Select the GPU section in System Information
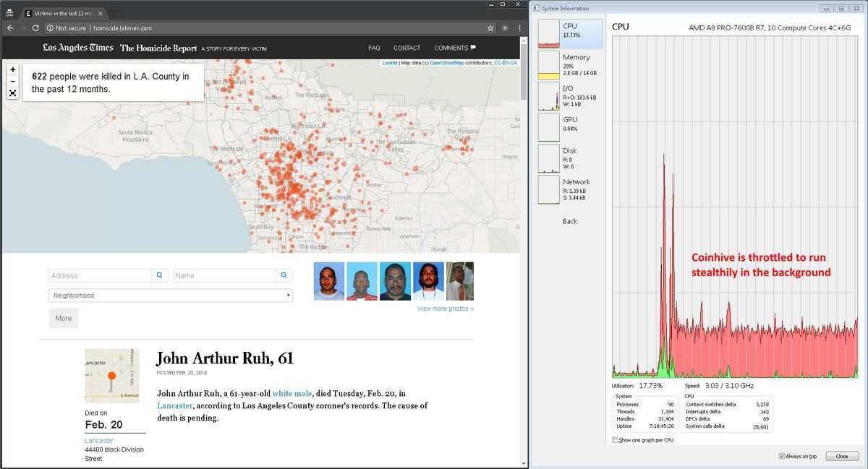The width and height of the screenshot is (868, 469). click(569, 127)
